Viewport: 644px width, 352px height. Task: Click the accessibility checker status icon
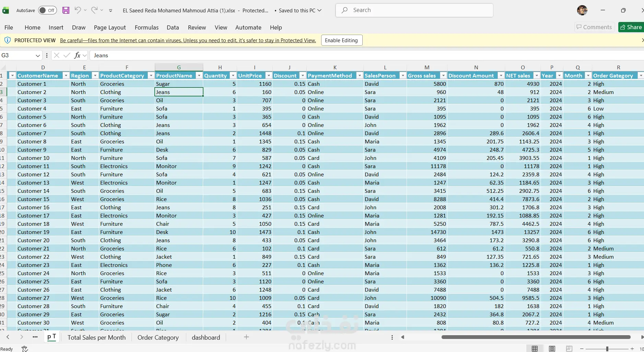pos(25,349)
